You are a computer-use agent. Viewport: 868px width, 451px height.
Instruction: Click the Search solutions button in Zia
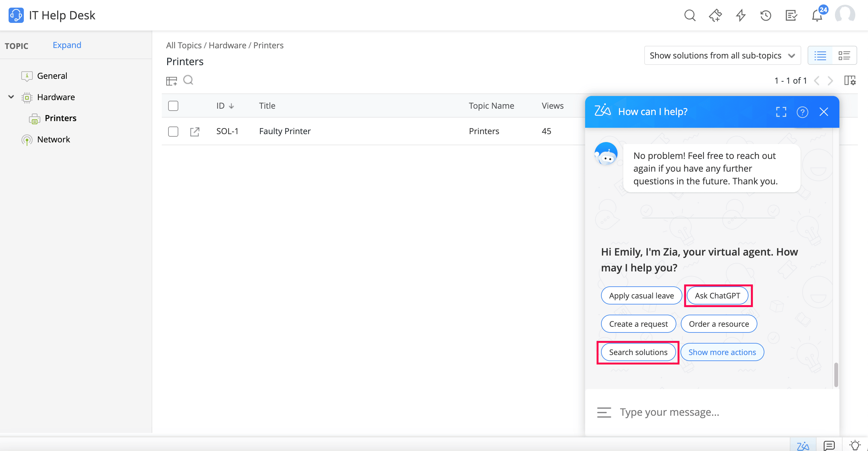(638, 352)
